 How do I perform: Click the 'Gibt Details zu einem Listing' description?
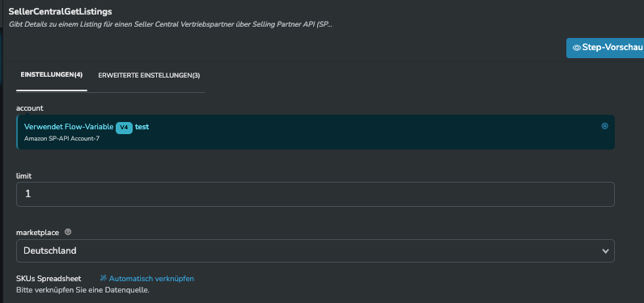point(171,24)
